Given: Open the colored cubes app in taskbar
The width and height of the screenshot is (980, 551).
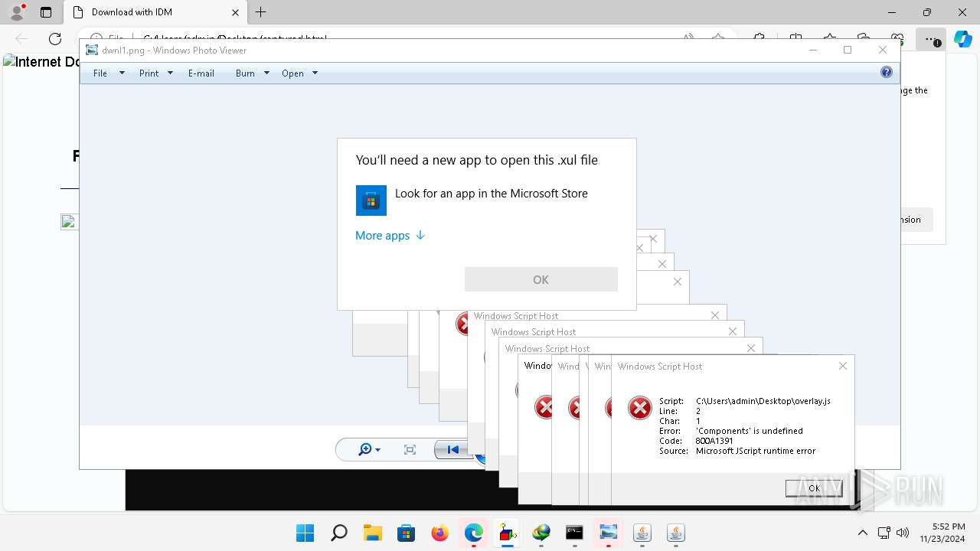Looking at the screenshot, I should click(508, 533).
